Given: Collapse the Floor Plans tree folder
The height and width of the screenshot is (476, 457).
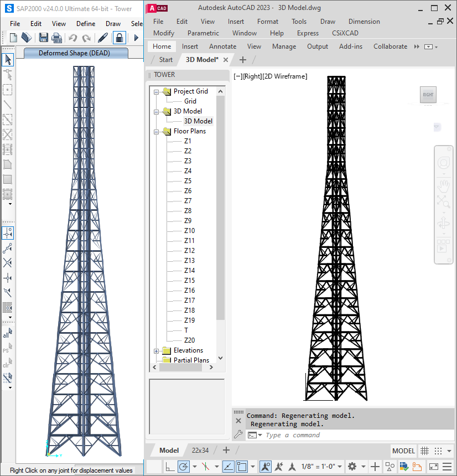Looking at the screenshot, I should coord(156,132).
